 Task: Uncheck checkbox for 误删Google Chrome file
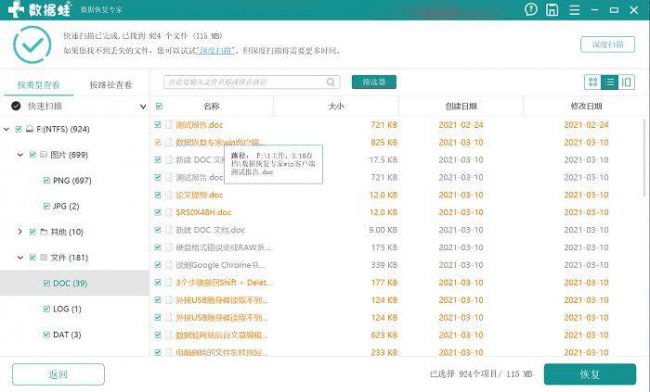tap(158, 265)
